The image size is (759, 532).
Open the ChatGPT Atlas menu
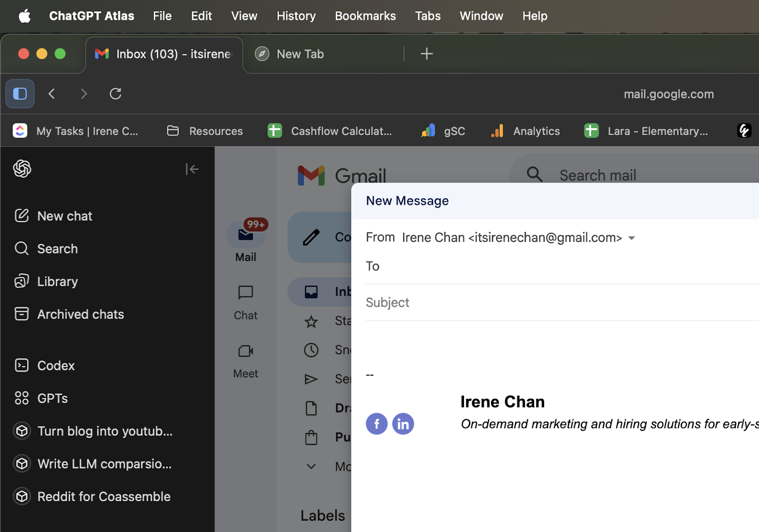coord(92,16)
